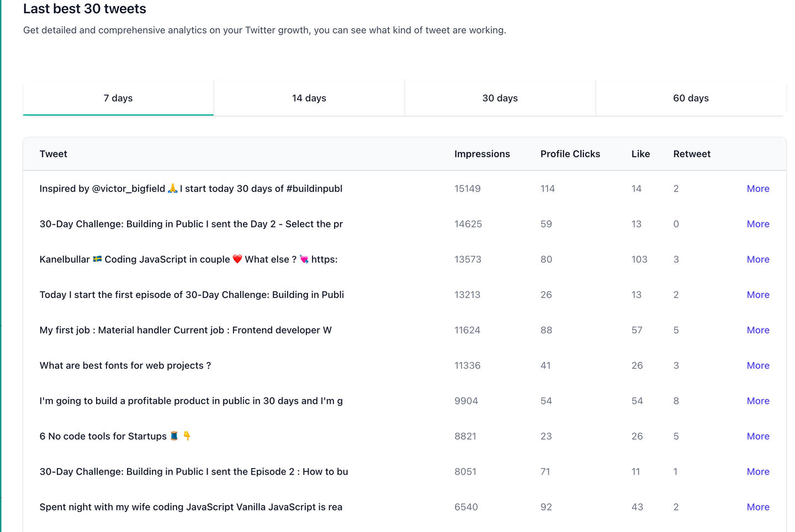795x532 pixels.
Task: Click the Tweet column header
Action: click(54, 154)
